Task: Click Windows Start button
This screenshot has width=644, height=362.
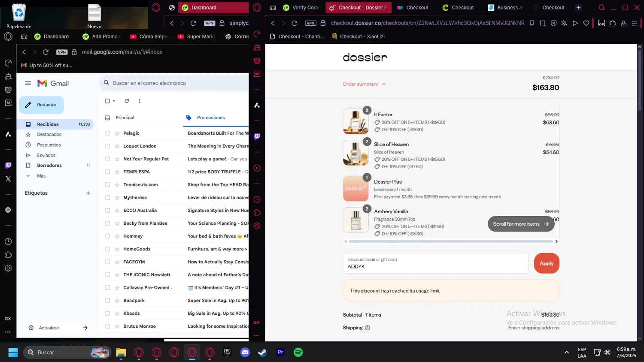Action: pos(13,352)
